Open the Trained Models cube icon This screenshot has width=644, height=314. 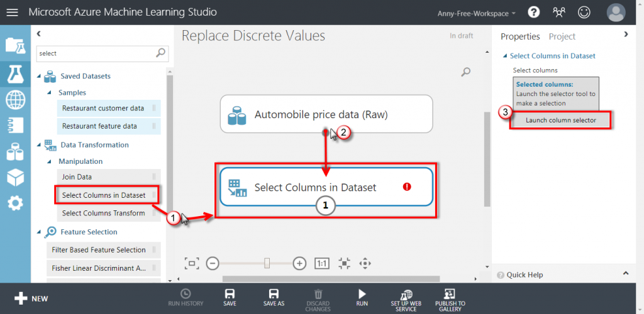click(15, 178)
